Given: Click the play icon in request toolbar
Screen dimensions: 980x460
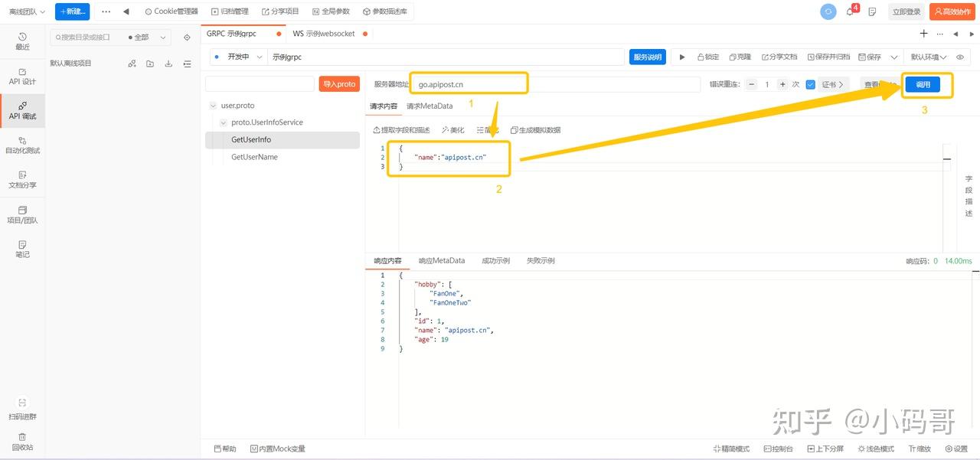Looking at the screenshot, I should pyautogui.click(x=682, y=57).
